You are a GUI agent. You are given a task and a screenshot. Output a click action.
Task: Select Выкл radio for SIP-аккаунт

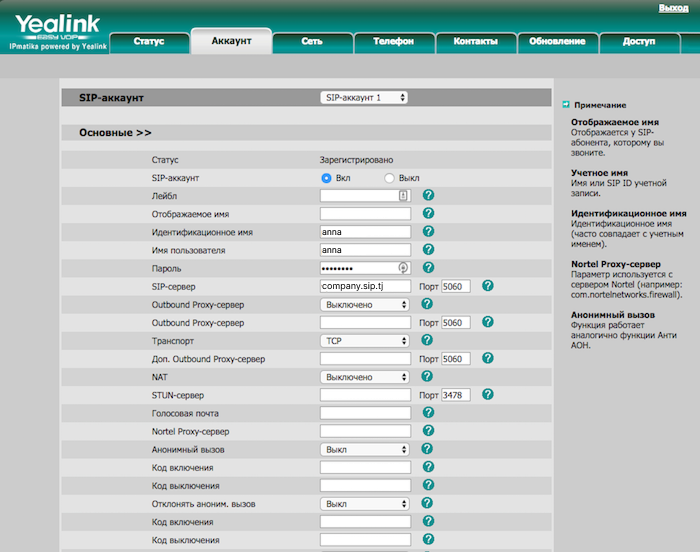[390, 178]
